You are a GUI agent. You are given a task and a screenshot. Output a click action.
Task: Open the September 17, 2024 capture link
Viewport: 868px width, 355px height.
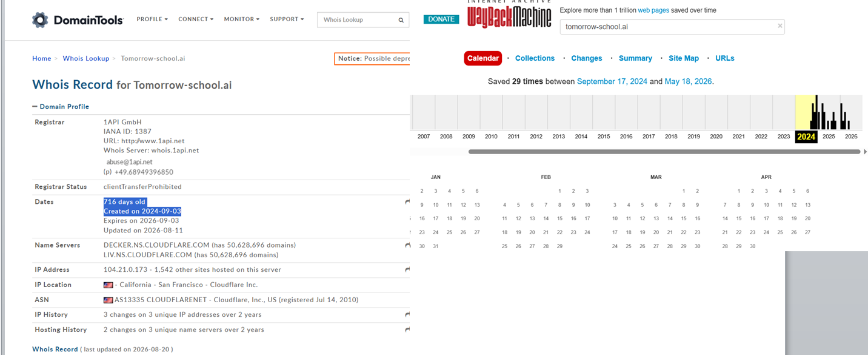(x=612, y=81)
